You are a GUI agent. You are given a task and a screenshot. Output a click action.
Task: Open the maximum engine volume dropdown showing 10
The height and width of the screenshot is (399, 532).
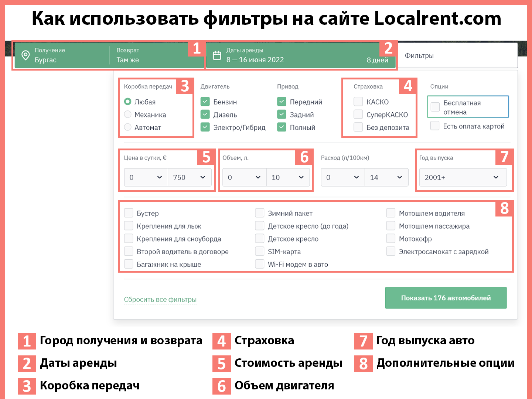(288, 177)
